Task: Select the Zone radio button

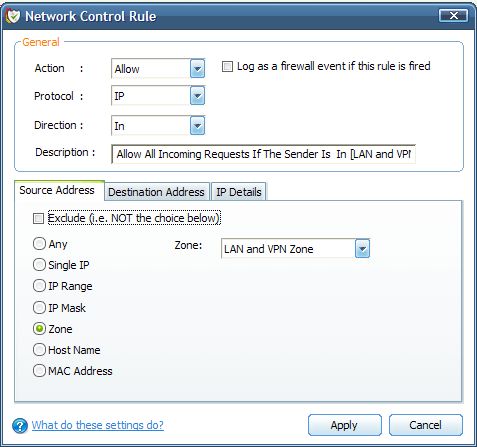Action: point(39,329)
